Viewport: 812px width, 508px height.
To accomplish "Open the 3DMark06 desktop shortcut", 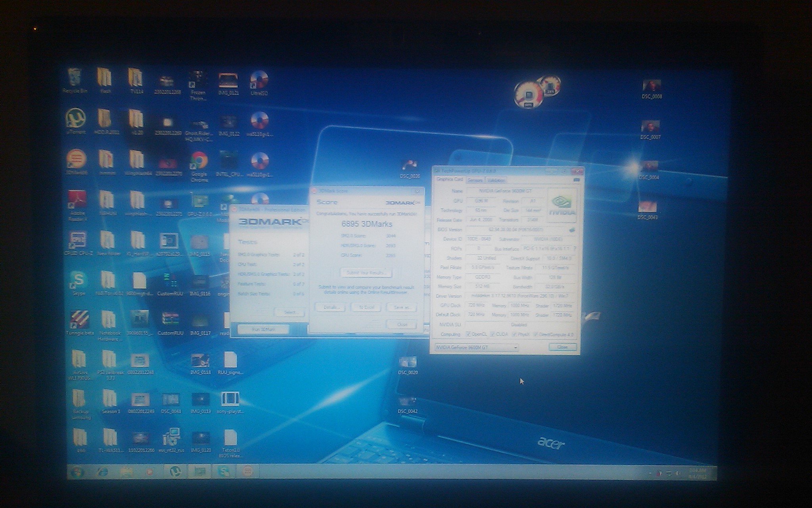I will [x=76, y=162].
